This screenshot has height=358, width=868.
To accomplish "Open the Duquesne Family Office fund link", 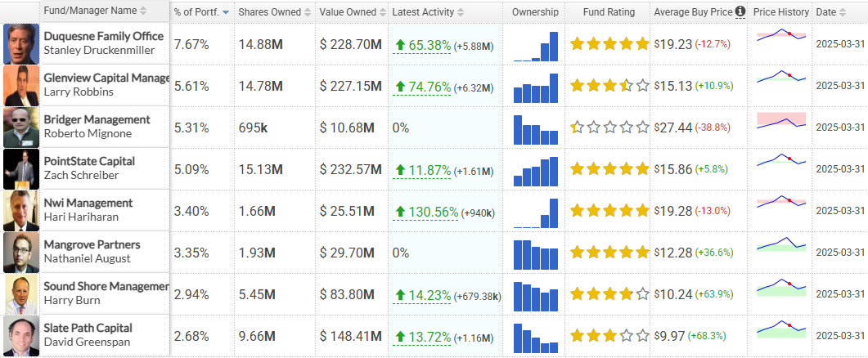I will click(104, 37).
